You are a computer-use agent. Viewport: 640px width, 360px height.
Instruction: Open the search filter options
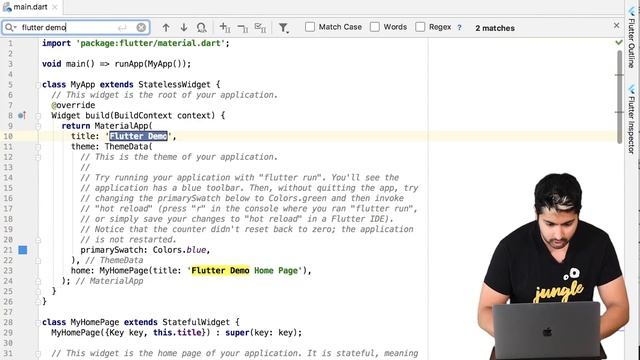[284, 27]
